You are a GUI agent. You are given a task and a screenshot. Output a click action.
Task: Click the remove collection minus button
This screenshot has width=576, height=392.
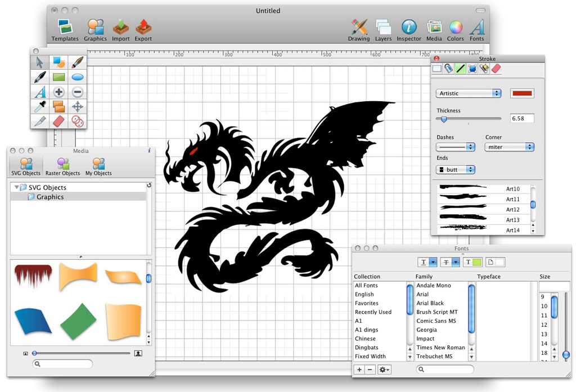(x=370, y=370)
